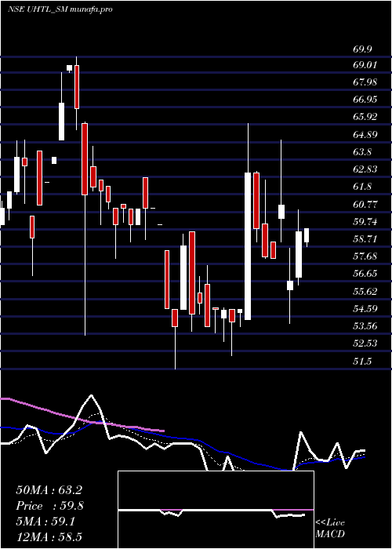
Task: Click the 54.59 price axis label
Action: 365,308
